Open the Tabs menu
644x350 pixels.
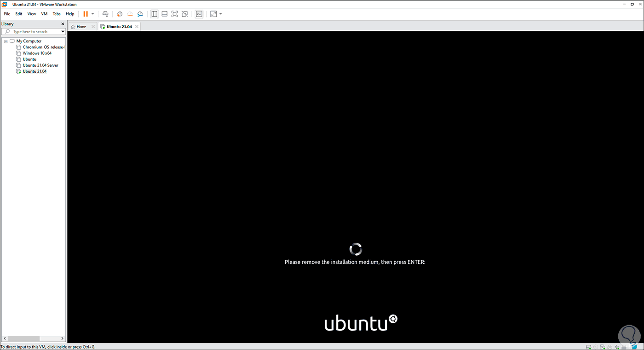57,14
